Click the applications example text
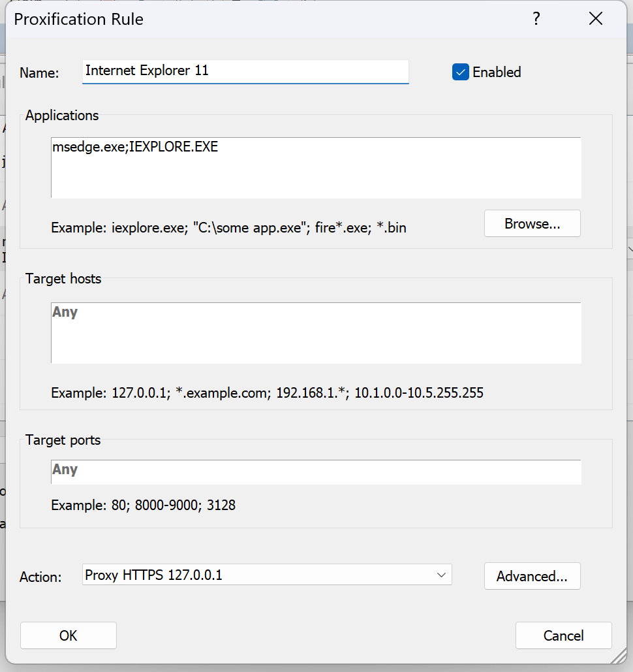Image resolution: width=633 pixels, height=672 pixels. [228, 227]
